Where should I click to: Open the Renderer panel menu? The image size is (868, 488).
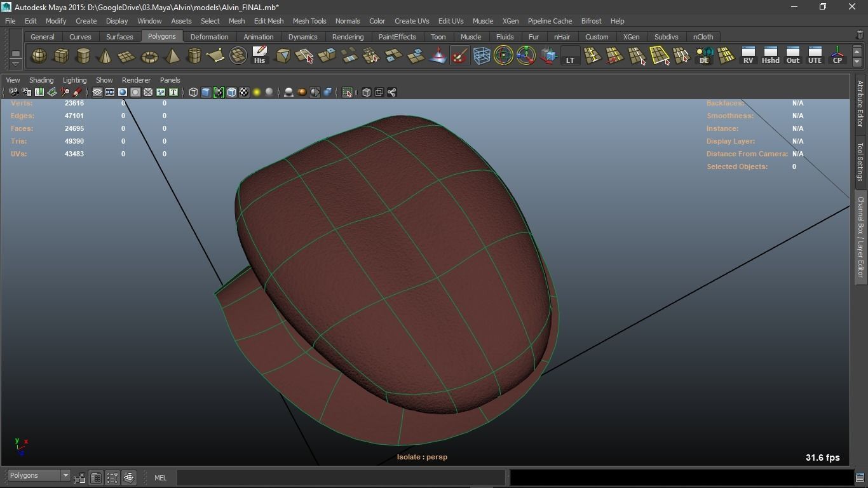click(x=136, y=80)
